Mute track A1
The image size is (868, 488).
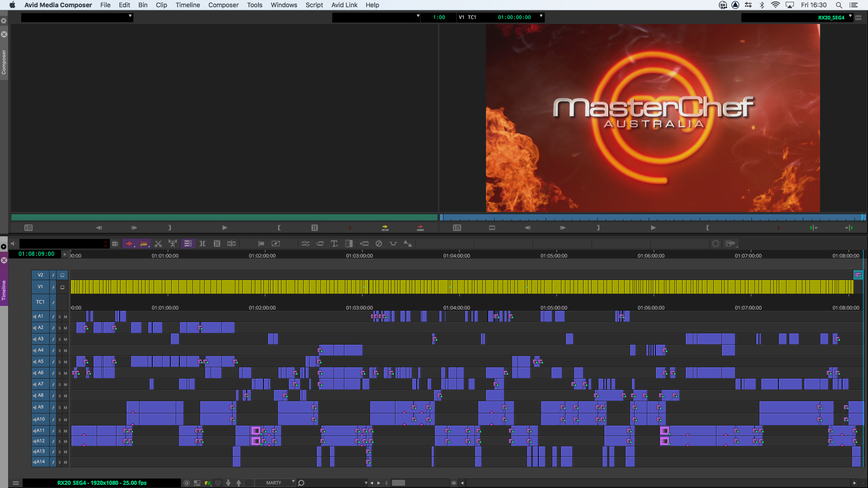tap(65, 317)
